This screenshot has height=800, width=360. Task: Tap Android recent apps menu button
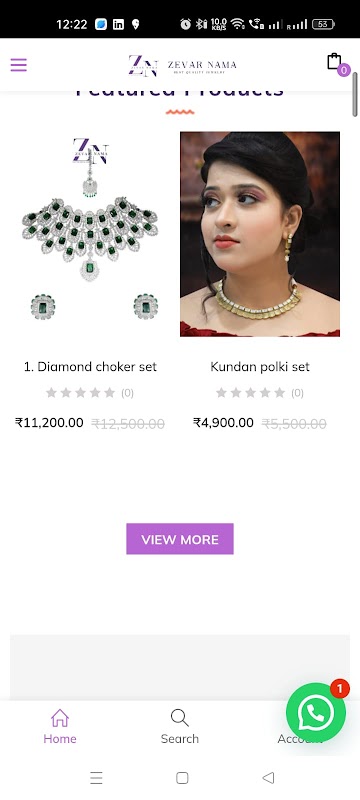point(96,778)
